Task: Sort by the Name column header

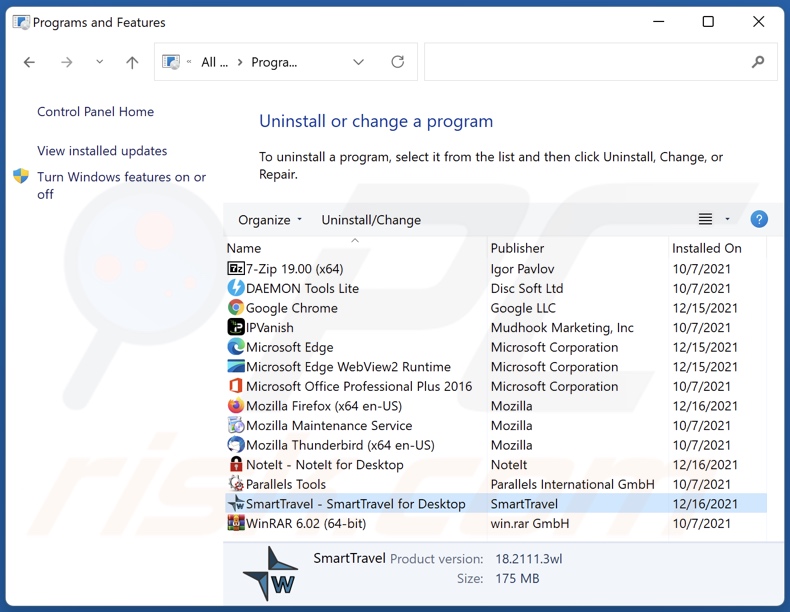Action: pos(244,248)
